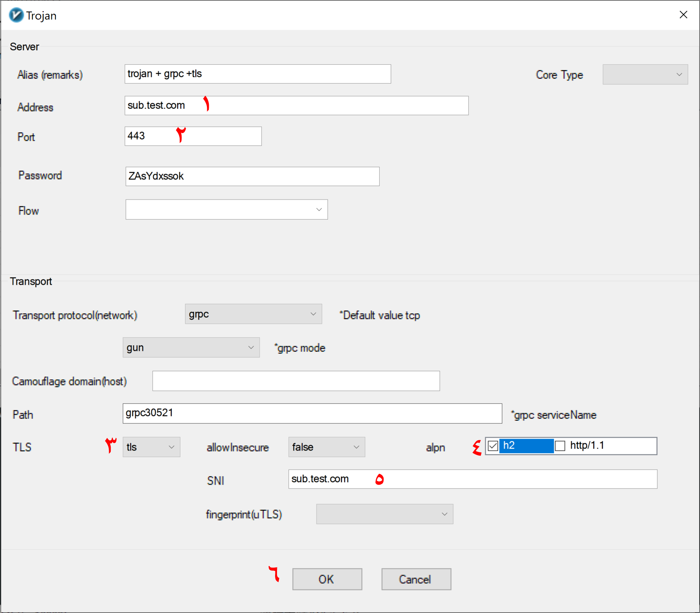This screenshot has height=613, width=700.
Task: Open the fingerprint(uTLS) dropdown
Action: [384, 514]
